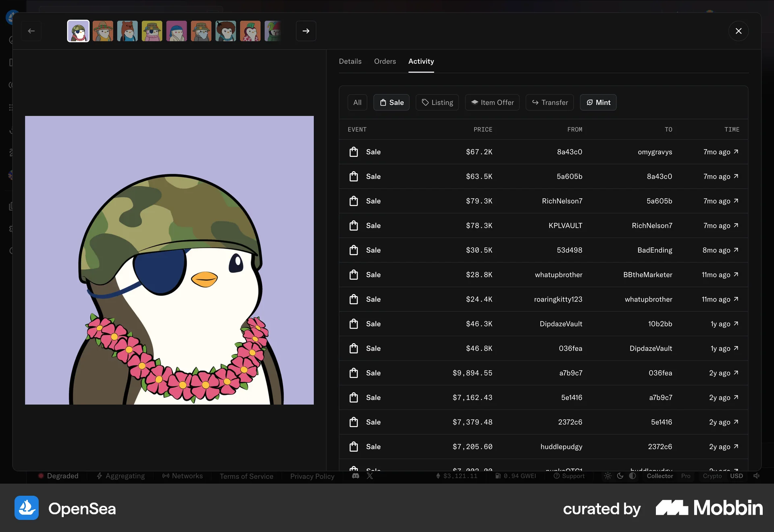
Task: Switch to the Details tab
Action: point(350,61)
